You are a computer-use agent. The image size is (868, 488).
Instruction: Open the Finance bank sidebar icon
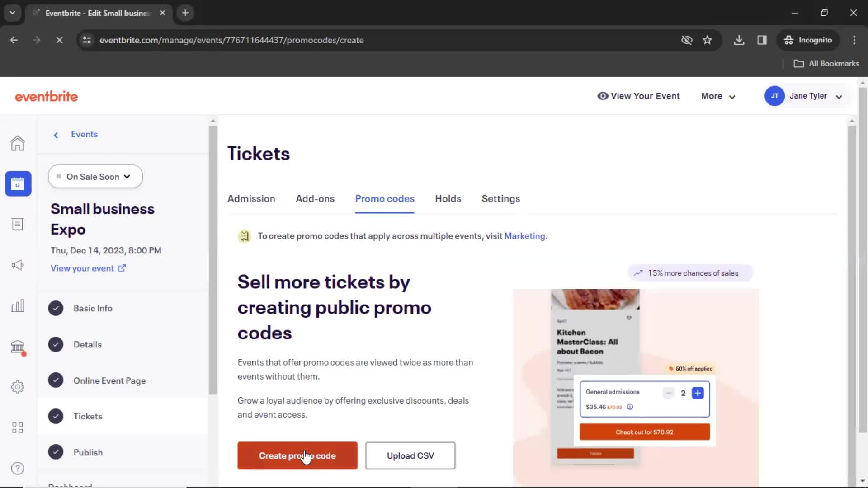pyautogui.click(x=18, y=347)
